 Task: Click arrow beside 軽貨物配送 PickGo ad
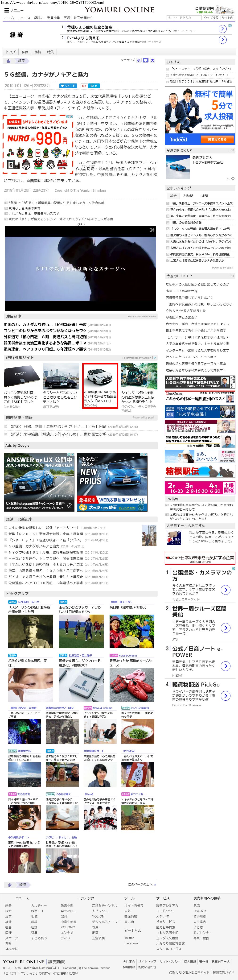point(226,696)
